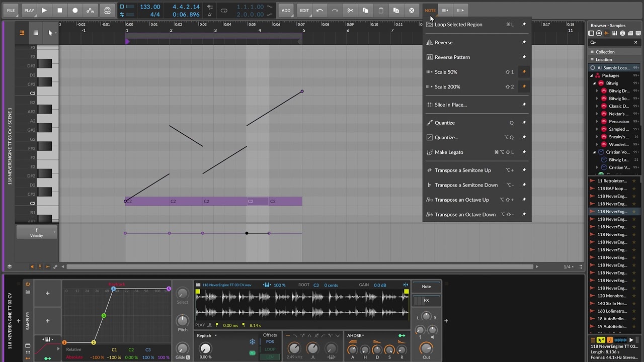Open the FILE menu button

pyautogui.click(x=11, y=10)
